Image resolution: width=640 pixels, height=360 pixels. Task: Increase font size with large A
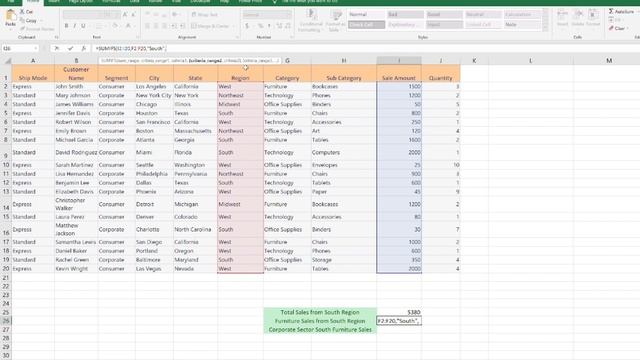(x=125, y=15)
